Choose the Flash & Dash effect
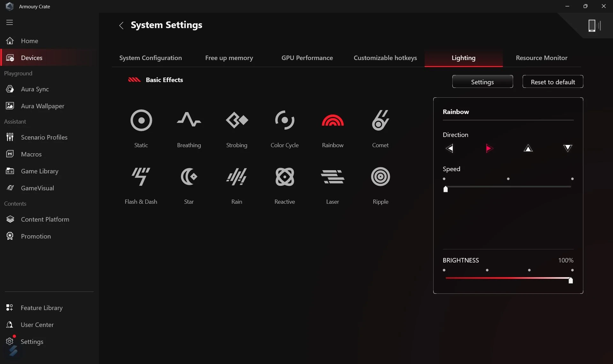613x364 pixels. tap(141, 177)
